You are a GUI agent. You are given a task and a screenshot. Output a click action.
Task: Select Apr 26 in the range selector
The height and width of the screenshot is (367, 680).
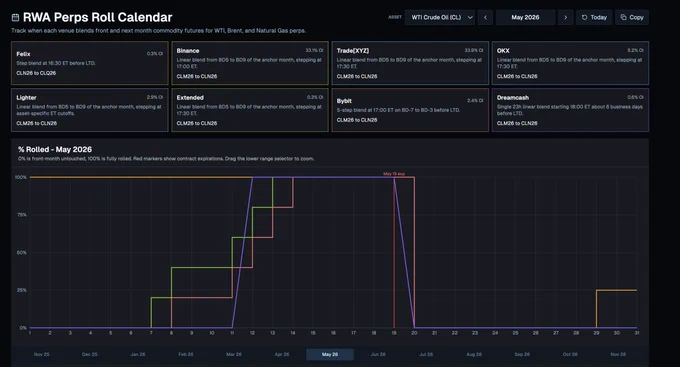282,354
